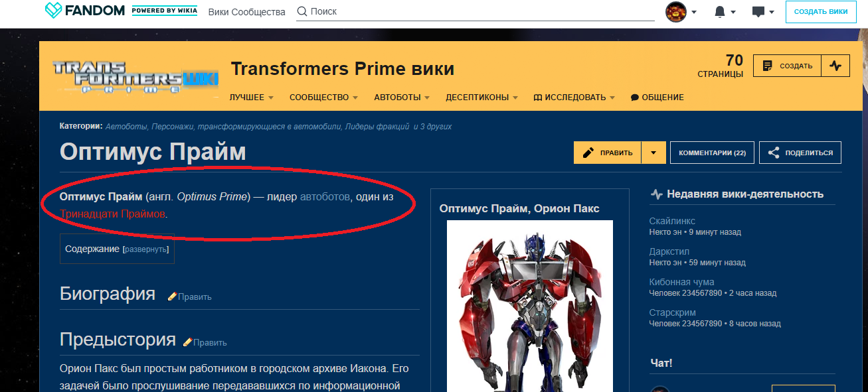
Task: Follow the Тринадцати Праймов red link
Action: click(112, 214)
